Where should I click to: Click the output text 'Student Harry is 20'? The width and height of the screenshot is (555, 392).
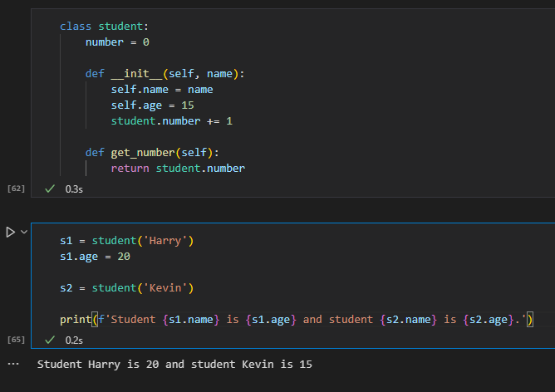[98, 364]
